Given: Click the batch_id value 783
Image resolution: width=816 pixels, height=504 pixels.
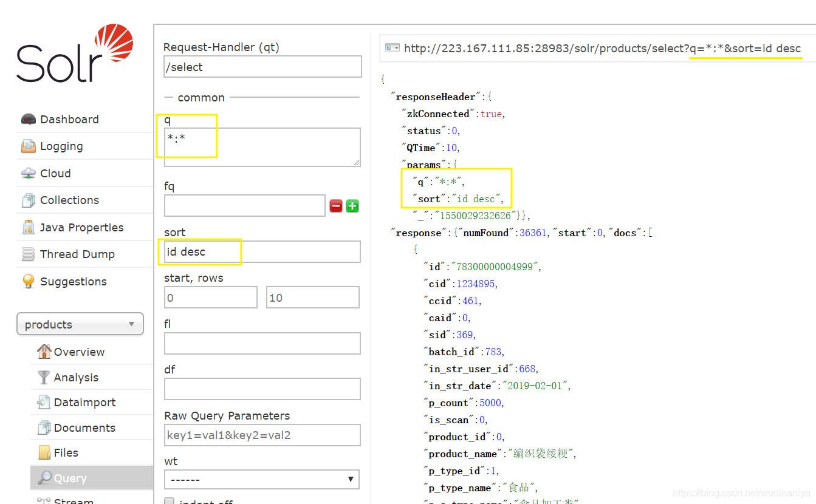Looking at the screenshot, I should (494, 352).
